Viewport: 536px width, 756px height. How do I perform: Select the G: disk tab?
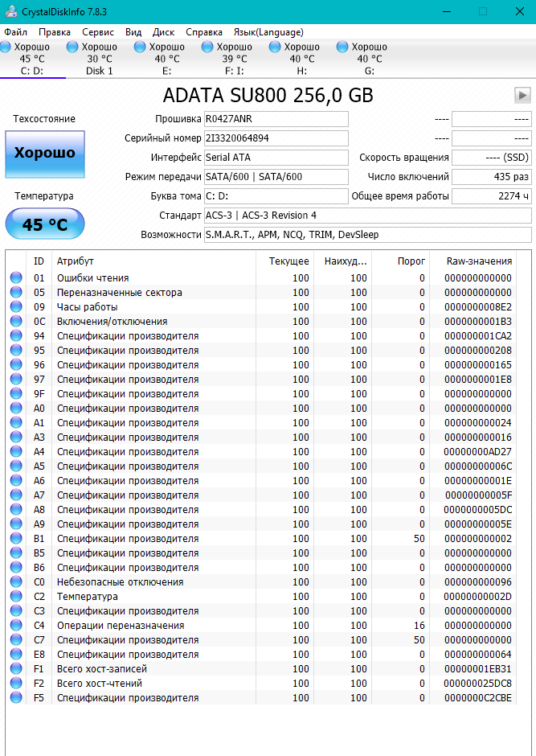click(x=369, y=59)
